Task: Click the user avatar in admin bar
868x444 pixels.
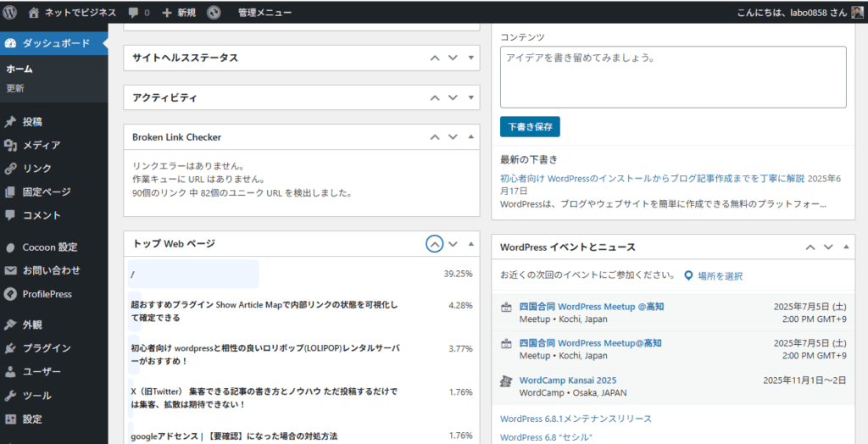Action: [x=857, y=12]
